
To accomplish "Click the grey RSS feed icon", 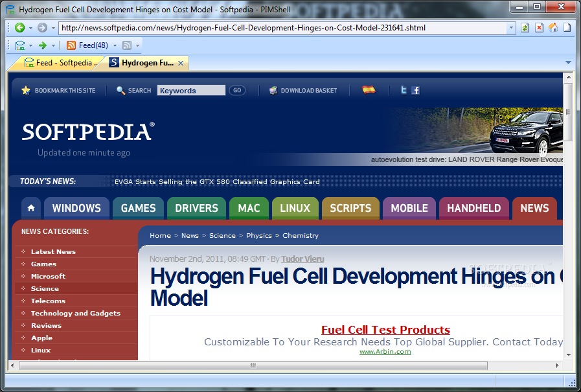I will (127, 45).
